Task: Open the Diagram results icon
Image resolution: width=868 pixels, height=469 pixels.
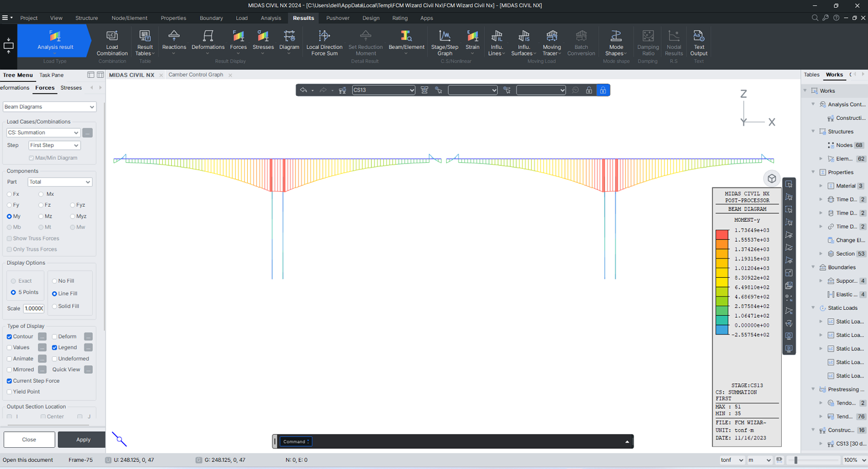Action: [x=289, y=42]
